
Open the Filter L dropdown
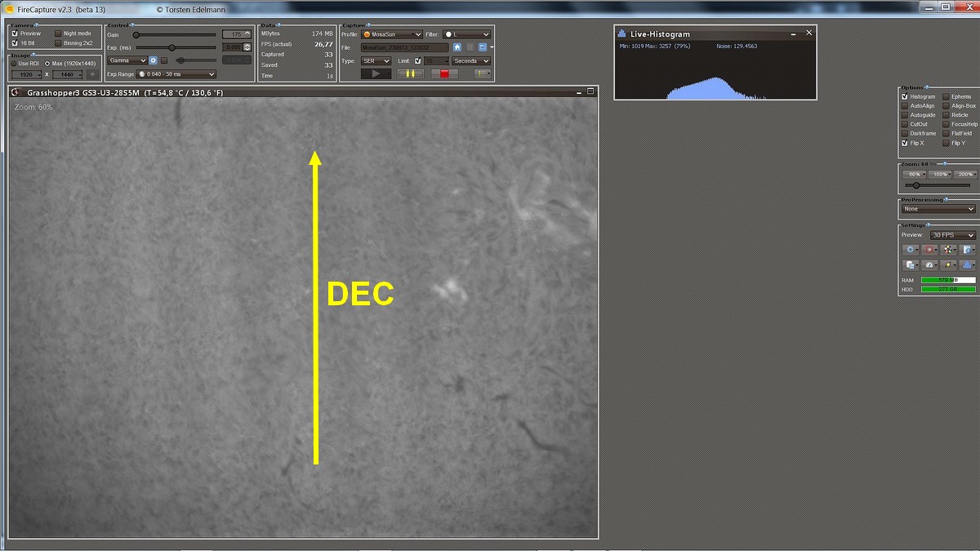pos(466,34)
